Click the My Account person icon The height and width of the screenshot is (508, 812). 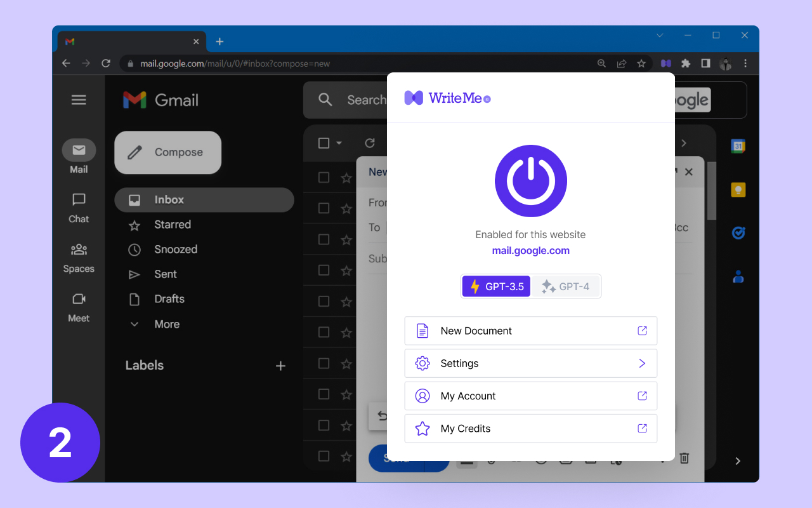click(x=422, y=396)
